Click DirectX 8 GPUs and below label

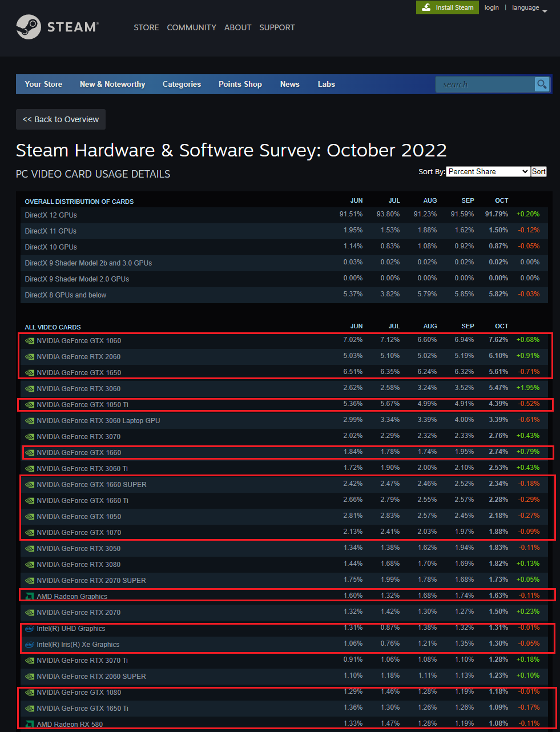(66, 295)
